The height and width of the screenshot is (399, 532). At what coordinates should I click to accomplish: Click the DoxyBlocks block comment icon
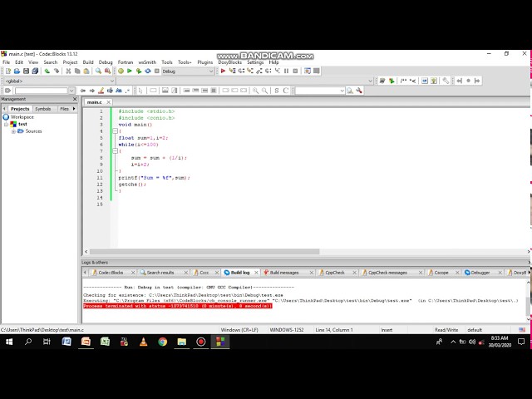click(x=403, y=81)
